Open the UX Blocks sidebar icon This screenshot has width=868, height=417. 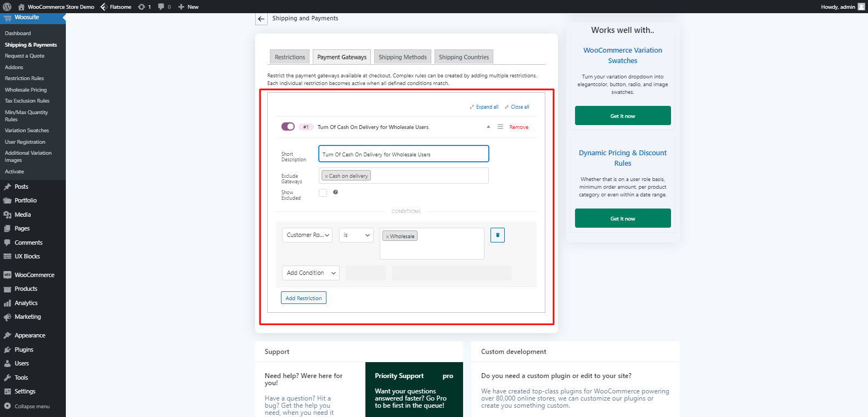[7, 256]
